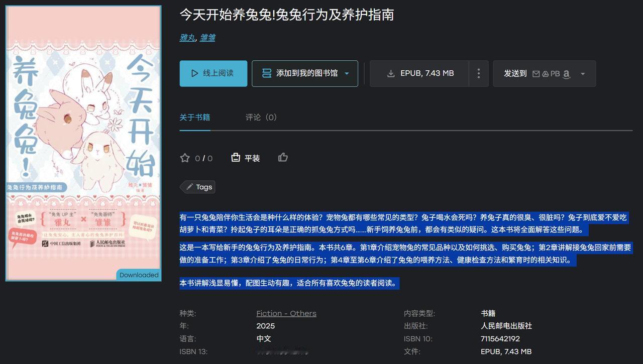Click the book cover thumbnail
The image size is (643, 364).
(83, 143)
